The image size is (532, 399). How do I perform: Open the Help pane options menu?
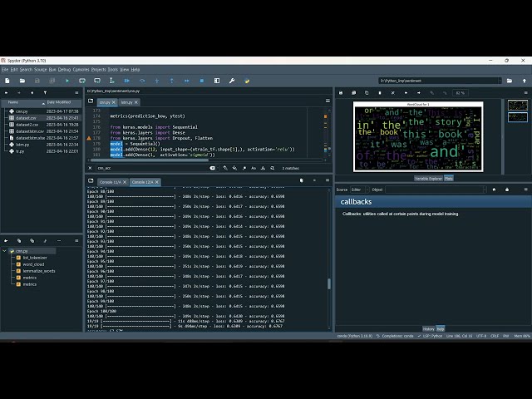(x=526, y=190)
